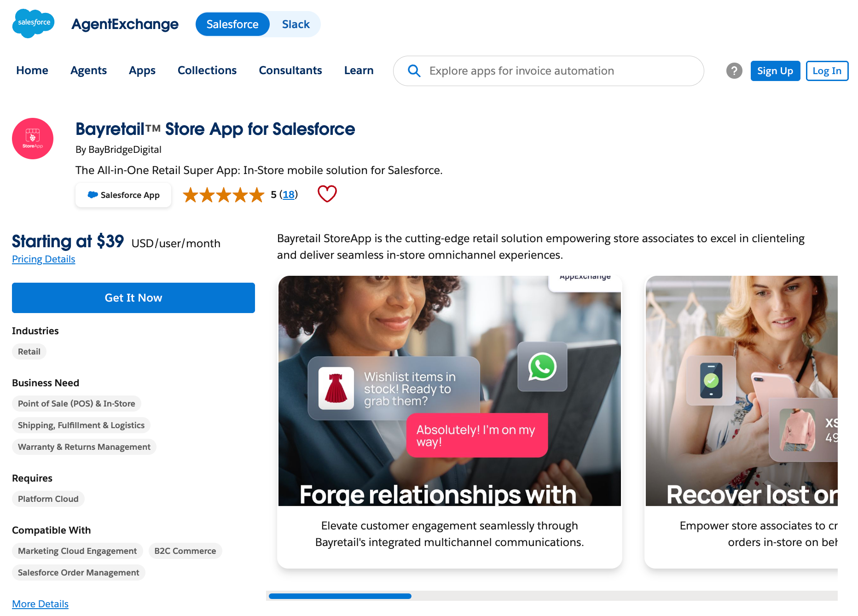Click the Salesforce cloud logo
This screenshot has height=616, width=858.
[33, 23]
